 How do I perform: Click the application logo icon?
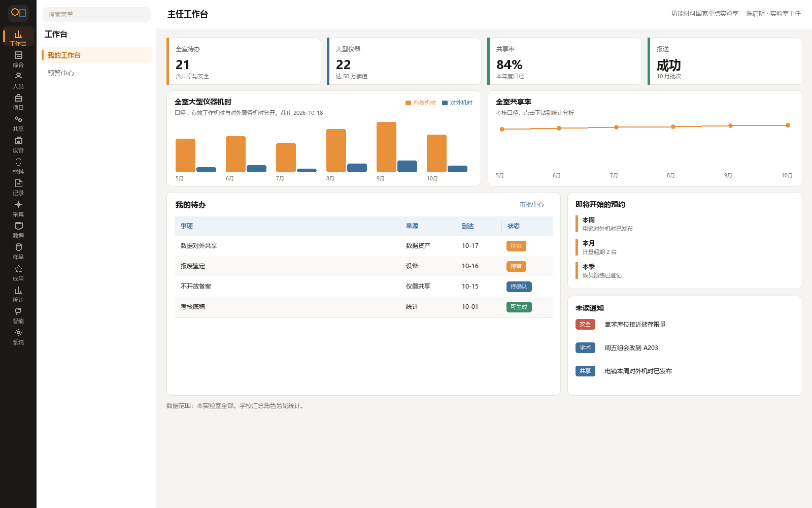18,13
